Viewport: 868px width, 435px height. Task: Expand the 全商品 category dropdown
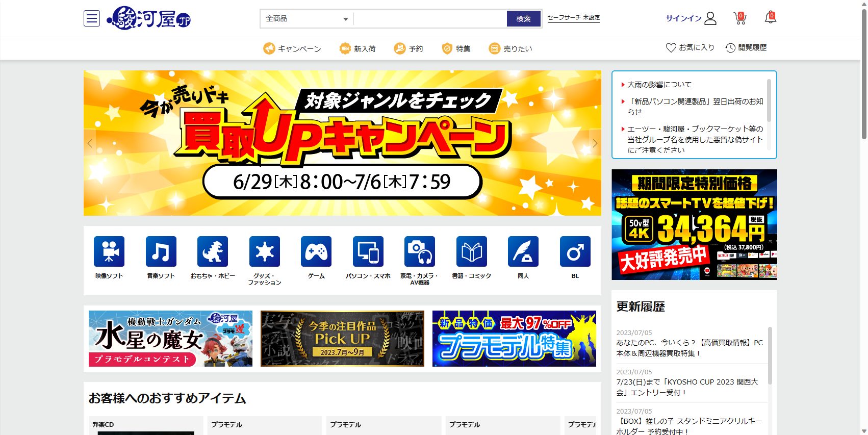(x=307, y=19)
